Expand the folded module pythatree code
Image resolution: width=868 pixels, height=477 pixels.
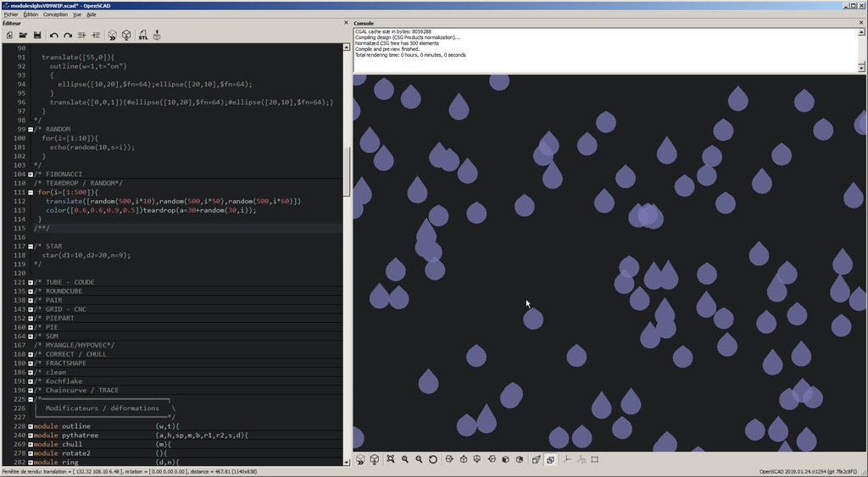tap(31, 435)
